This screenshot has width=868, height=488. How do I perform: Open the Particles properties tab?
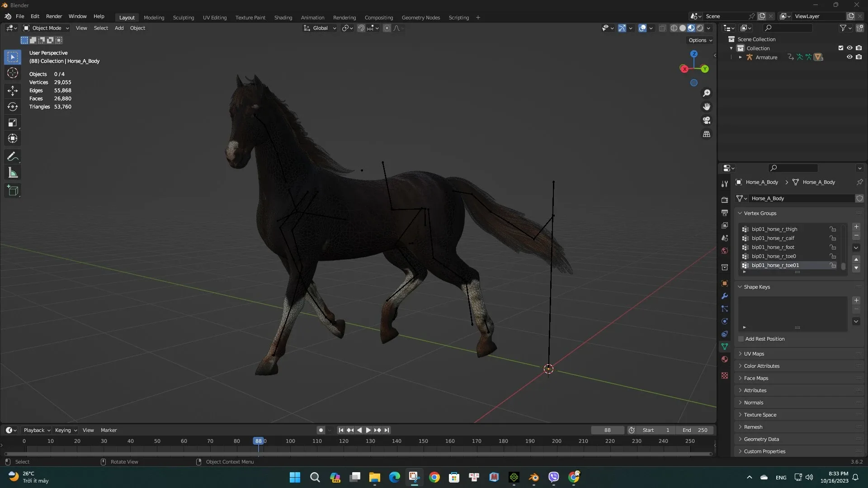[x=725, y=309]
